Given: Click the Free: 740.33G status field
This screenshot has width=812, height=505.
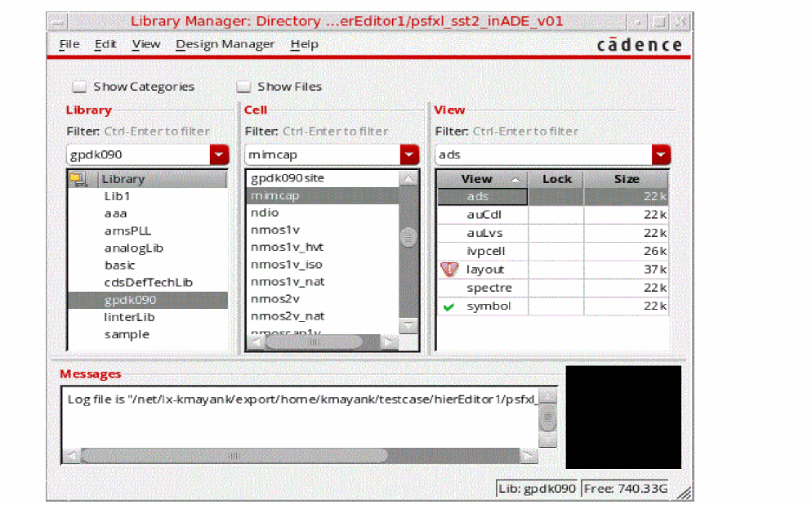Looking at the screenshot, I should (x=626, y=489).
